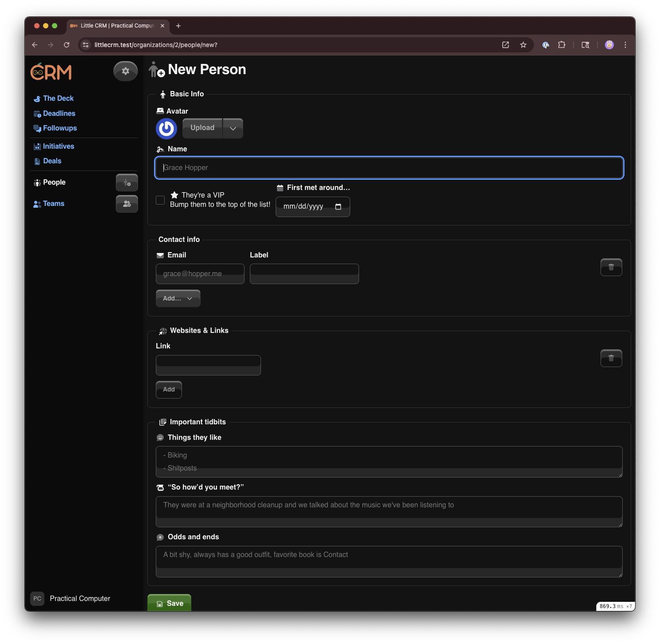The image size is (660, 644).
Task: Click the add-person icon next to People
Action: [x=126, y=182]
